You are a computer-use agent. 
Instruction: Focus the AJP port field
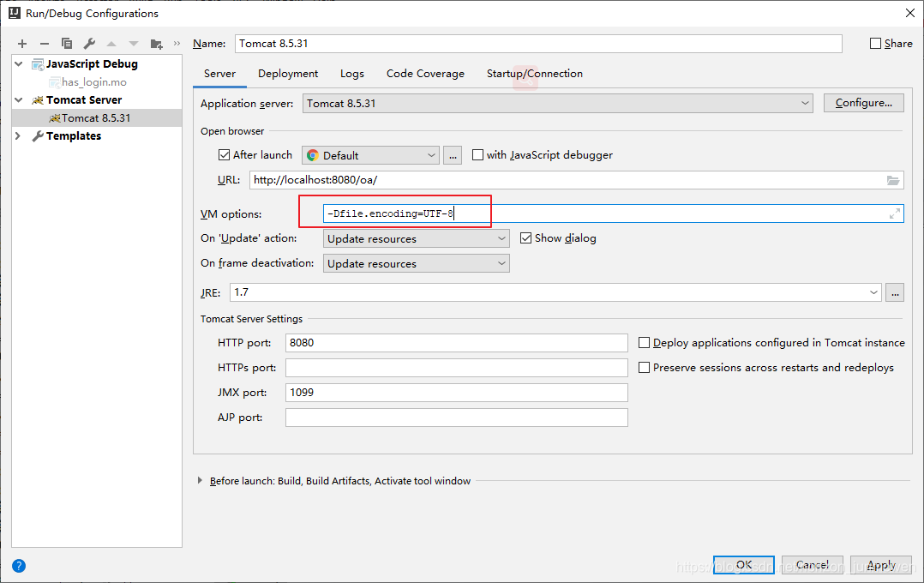457,418
